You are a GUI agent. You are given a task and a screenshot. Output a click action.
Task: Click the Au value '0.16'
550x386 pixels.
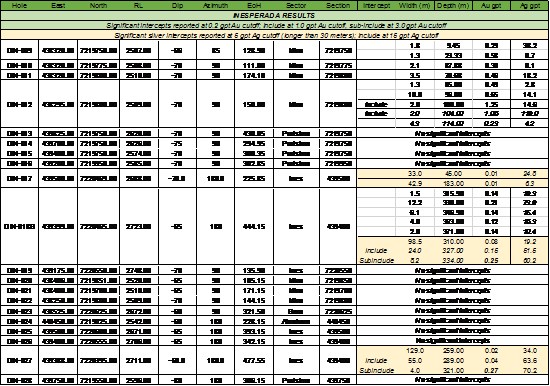(x=491, y=251)
